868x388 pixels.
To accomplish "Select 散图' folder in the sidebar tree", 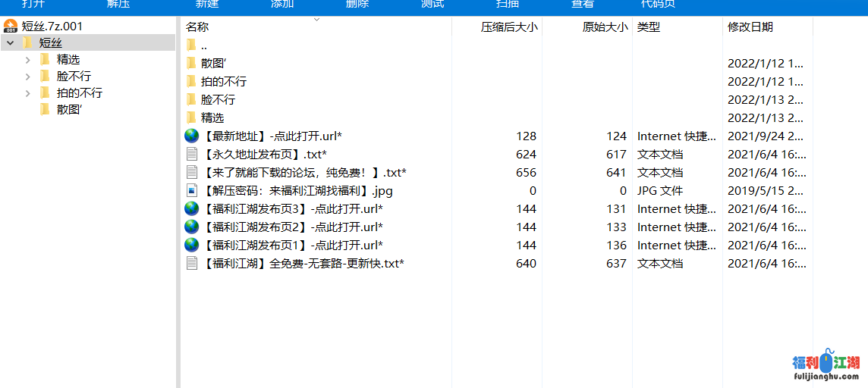I will tap(69, 110).
